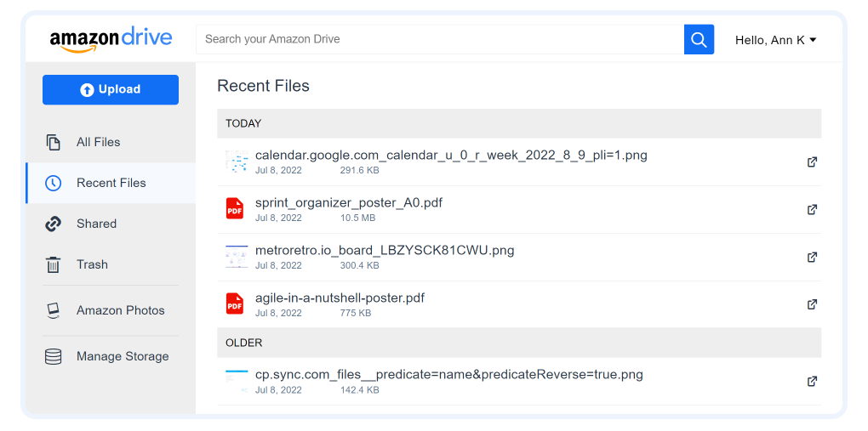
Task: Open the calendar.google.com screenshot thumbnail
Action: coord(237,162)
